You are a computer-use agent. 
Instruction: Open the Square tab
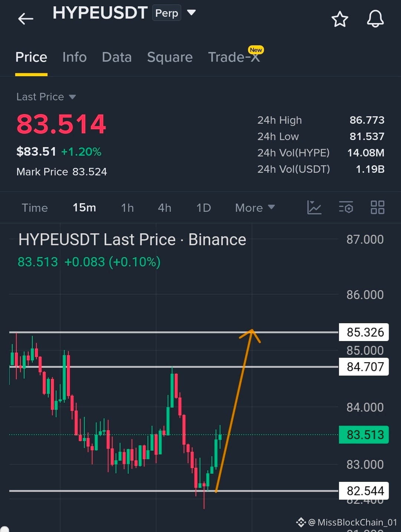click(x=170, y=57)
